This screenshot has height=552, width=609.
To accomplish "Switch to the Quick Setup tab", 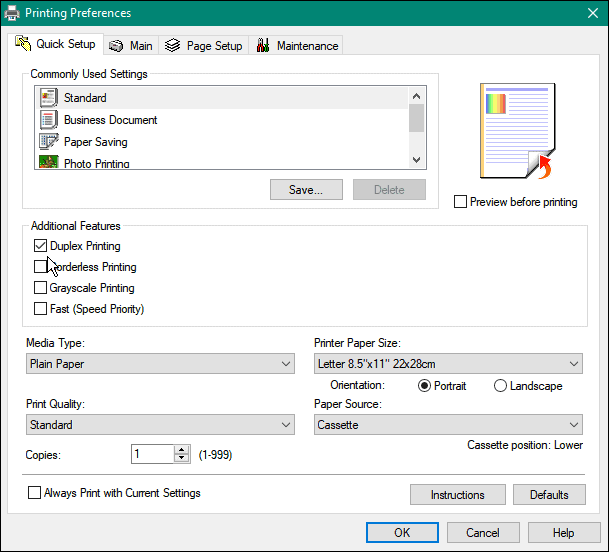I will point(55,44).
